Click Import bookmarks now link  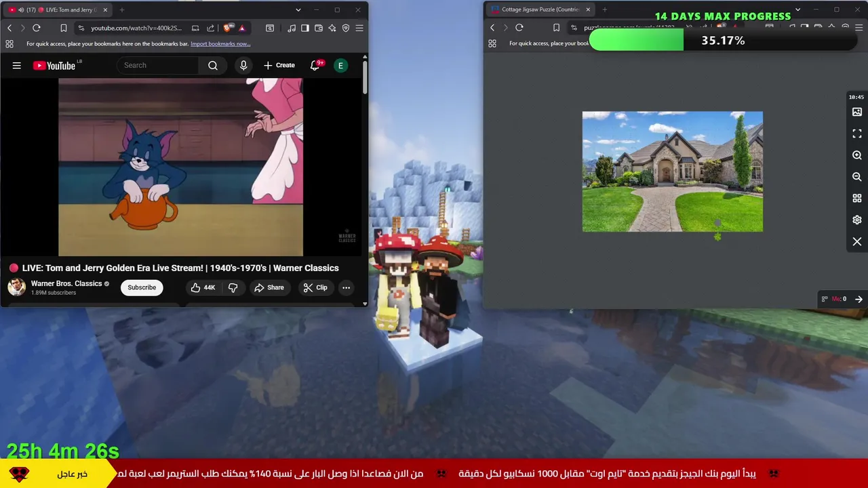[220, 44]
